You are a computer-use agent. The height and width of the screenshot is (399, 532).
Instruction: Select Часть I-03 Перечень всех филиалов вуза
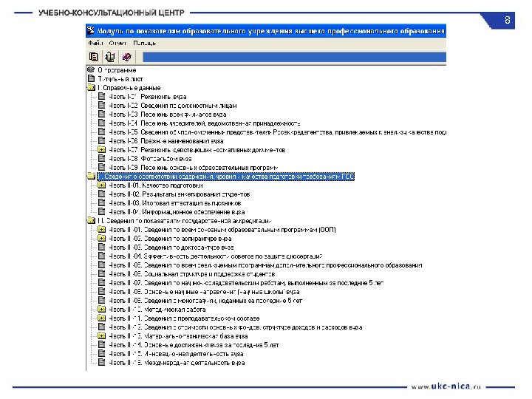pyautogui.click(x=168, y=115)
